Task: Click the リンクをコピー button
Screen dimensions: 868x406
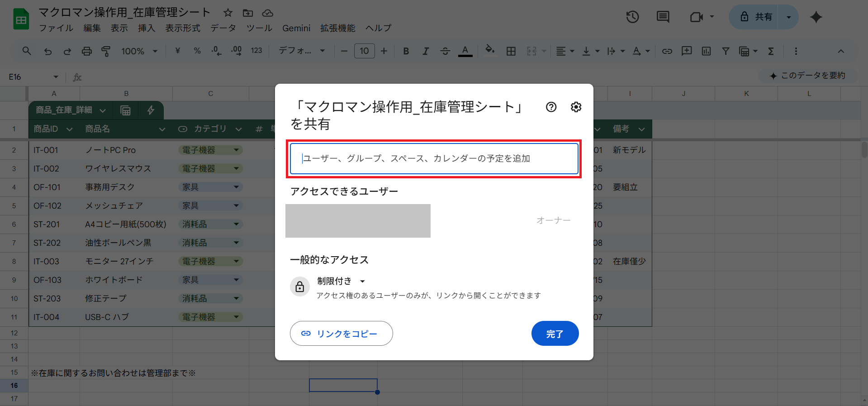Action: coord(341,334)
